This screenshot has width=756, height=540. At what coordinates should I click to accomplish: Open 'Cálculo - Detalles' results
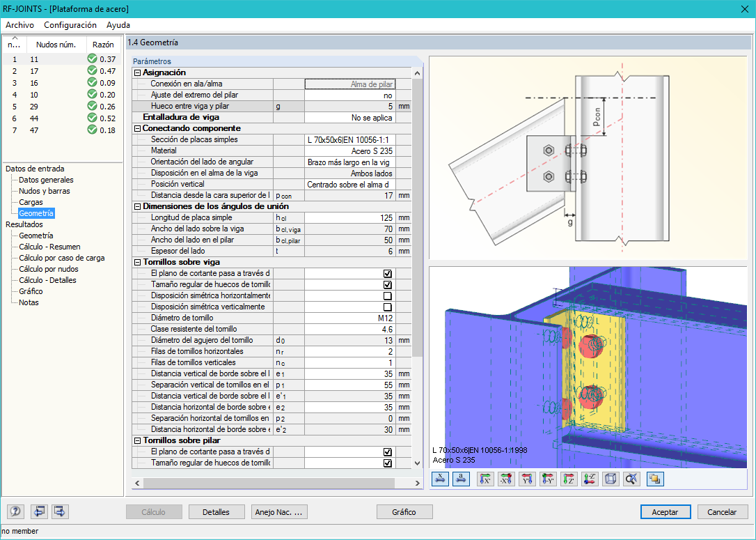click(x=48, y=280)
